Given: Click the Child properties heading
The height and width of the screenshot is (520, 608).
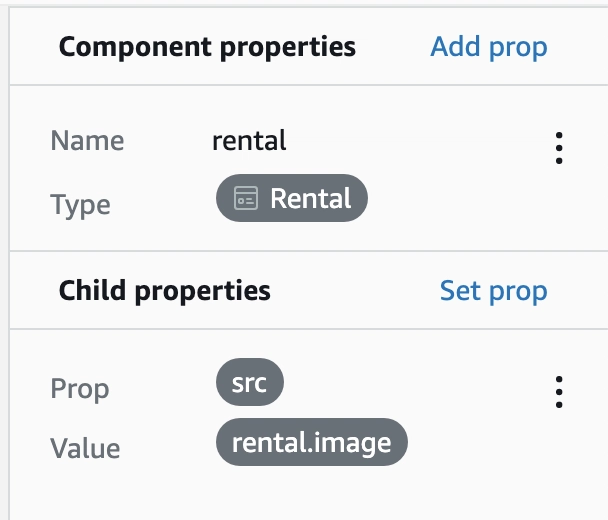Looking at the screenshot, I should [x=164, y=291].
